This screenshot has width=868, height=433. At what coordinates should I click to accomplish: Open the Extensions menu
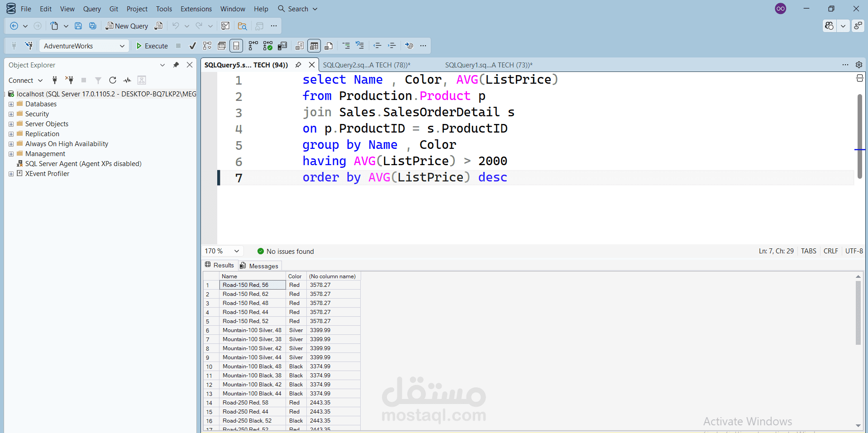(196, 9)
